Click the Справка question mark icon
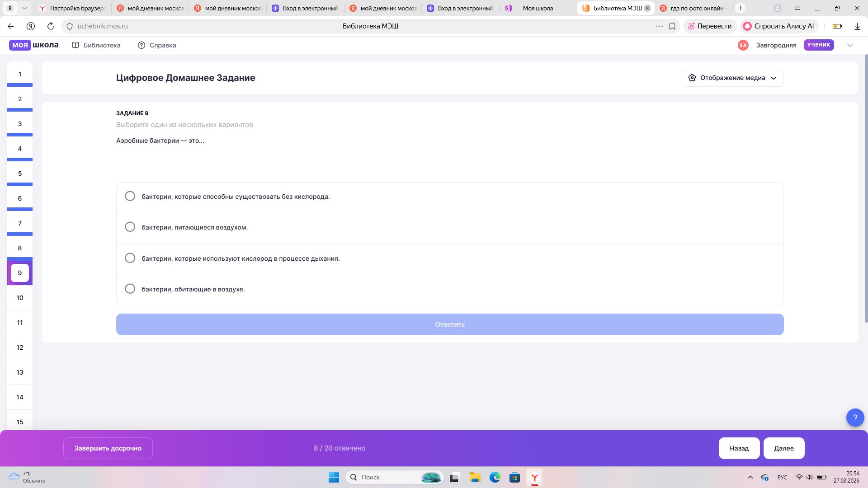The image size is (868, 488). click(142, 45)
